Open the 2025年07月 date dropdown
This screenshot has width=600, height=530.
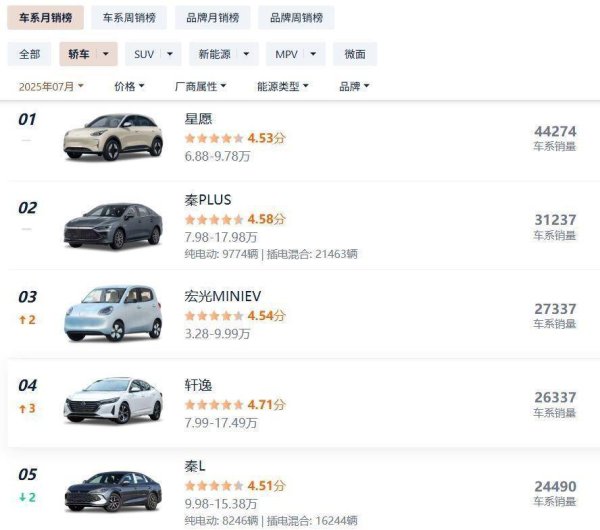click(51, 87)
